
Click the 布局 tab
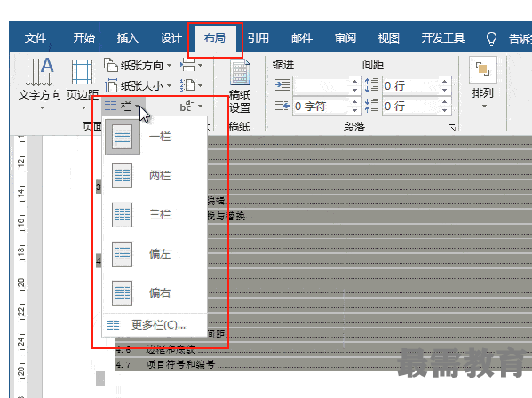point(214,37)
